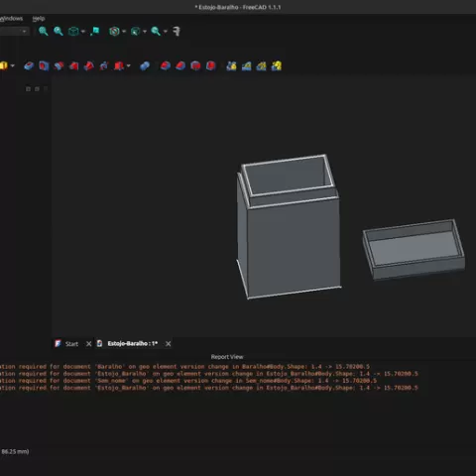Apply the Chamfer tool
Viewport: 476px width, 476px height.
point(180,65)
